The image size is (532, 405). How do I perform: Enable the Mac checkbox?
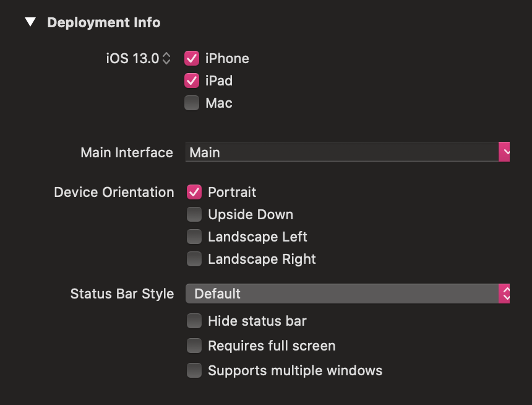coord(192,103)
